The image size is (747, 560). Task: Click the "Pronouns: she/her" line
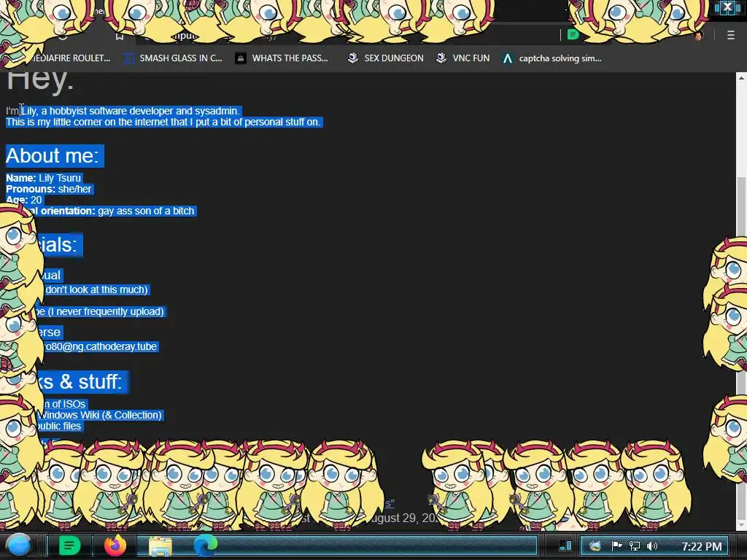pyautogui.click(x=49, y=189)
